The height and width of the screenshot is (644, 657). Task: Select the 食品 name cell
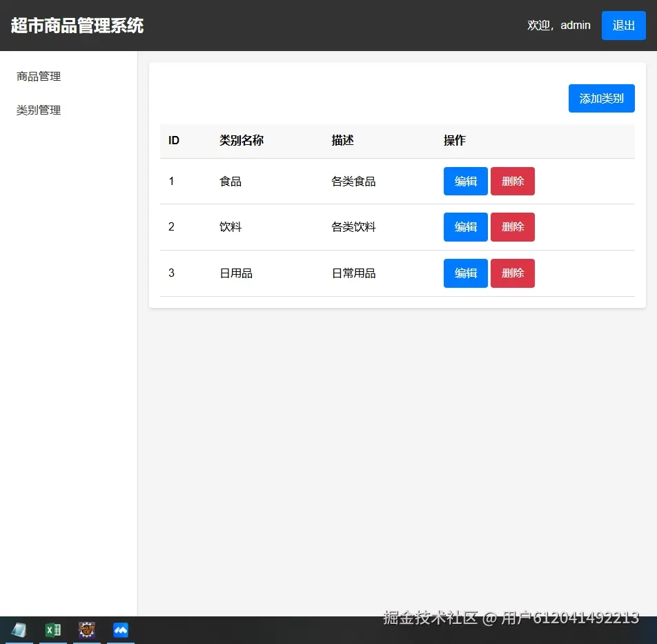click(231, 182)
